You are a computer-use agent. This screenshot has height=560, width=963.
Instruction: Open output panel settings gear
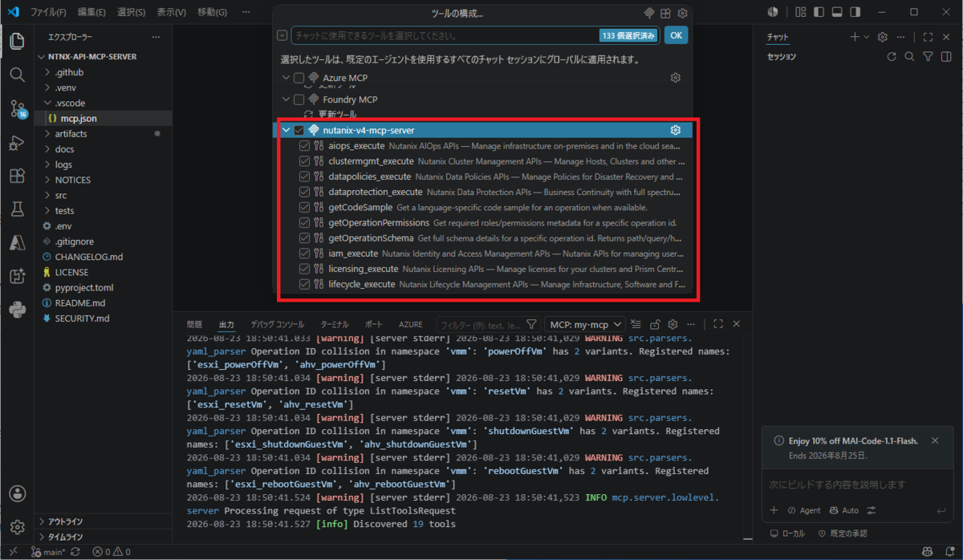[673, 324]
